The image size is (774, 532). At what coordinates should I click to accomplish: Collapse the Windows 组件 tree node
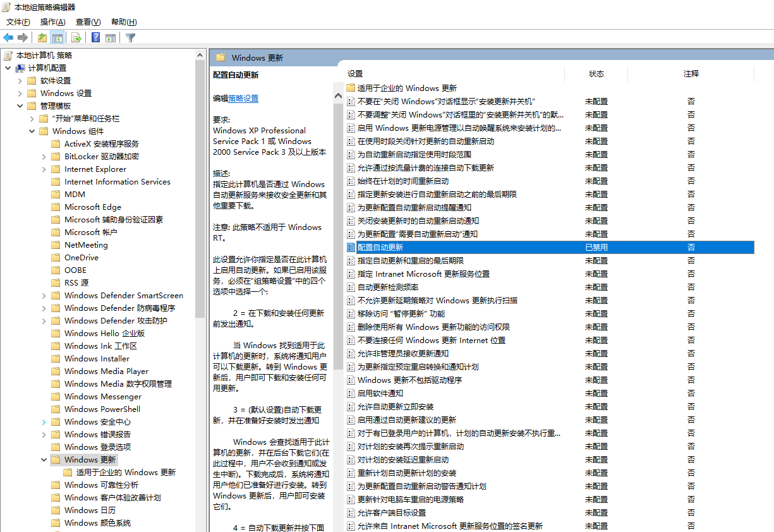32,131
